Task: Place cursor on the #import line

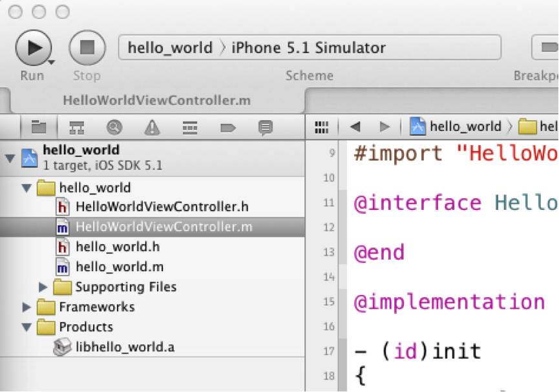Action: [x=456, y=154]
